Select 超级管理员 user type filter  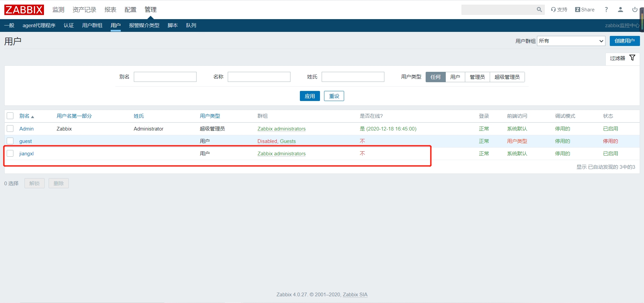(507, 77)
